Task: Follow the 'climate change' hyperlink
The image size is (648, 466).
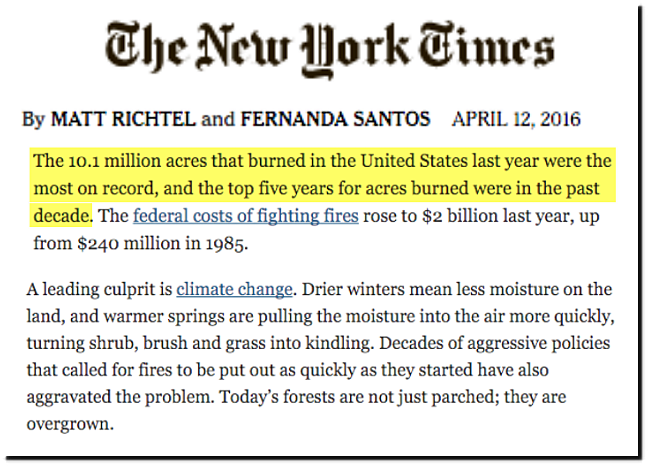Action: pyautogui.click(x=234, y=289)
